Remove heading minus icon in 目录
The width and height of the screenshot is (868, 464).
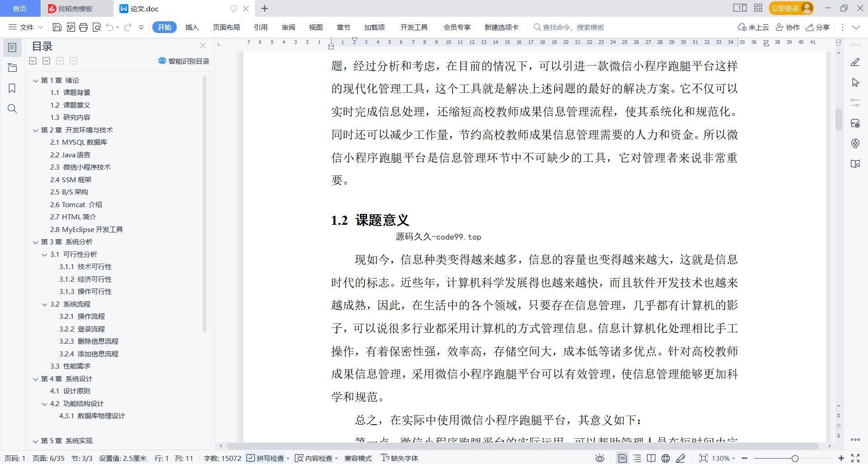(x=73, y=61)
